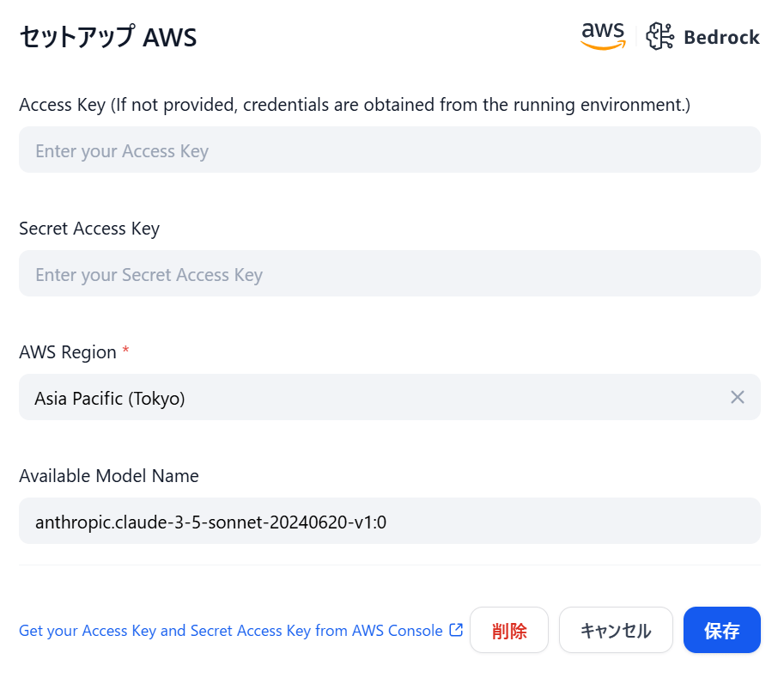Click the red required asterisk marker
This screenshot has height=678, width=784.
click(x=125, y=349)
